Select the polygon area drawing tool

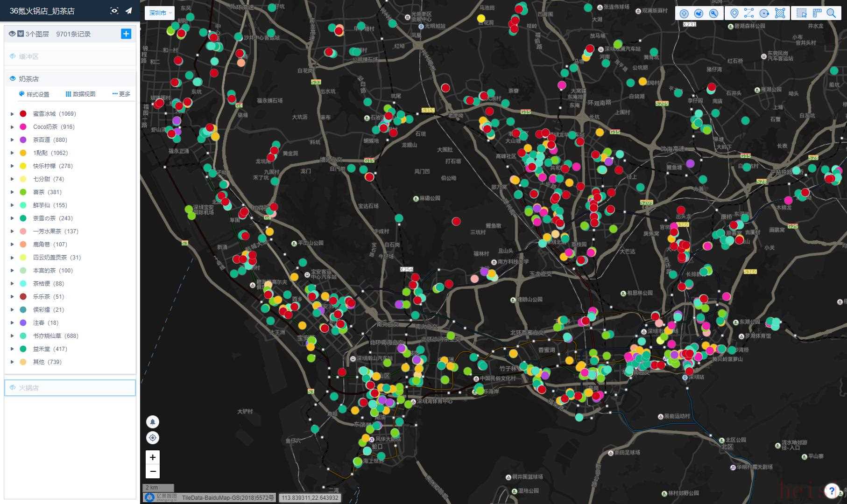point(780,14)
